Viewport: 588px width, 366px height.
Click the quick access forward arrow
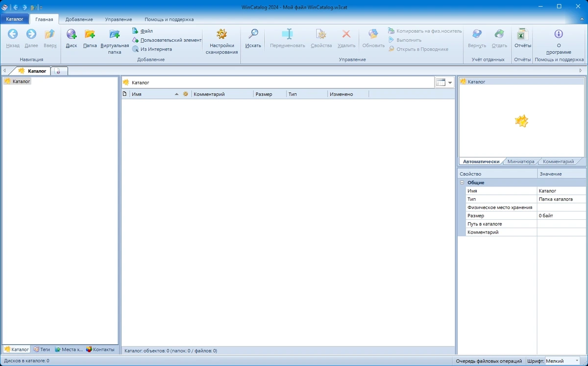tap(24, 7)
